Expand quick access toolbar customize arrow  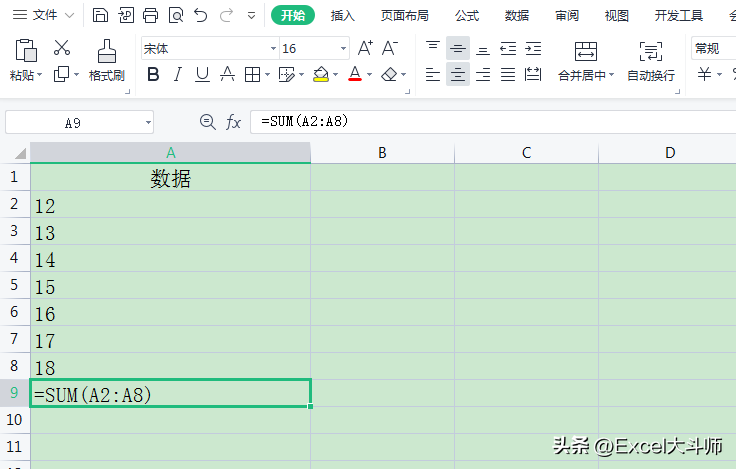pyautogui.click(x=252, y=16)
